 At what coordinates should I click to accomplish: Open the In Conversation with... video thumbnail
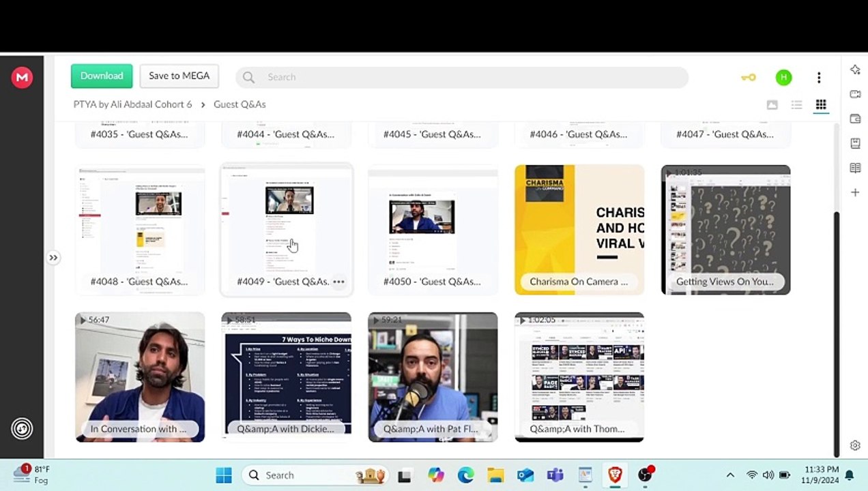point(140,377)
